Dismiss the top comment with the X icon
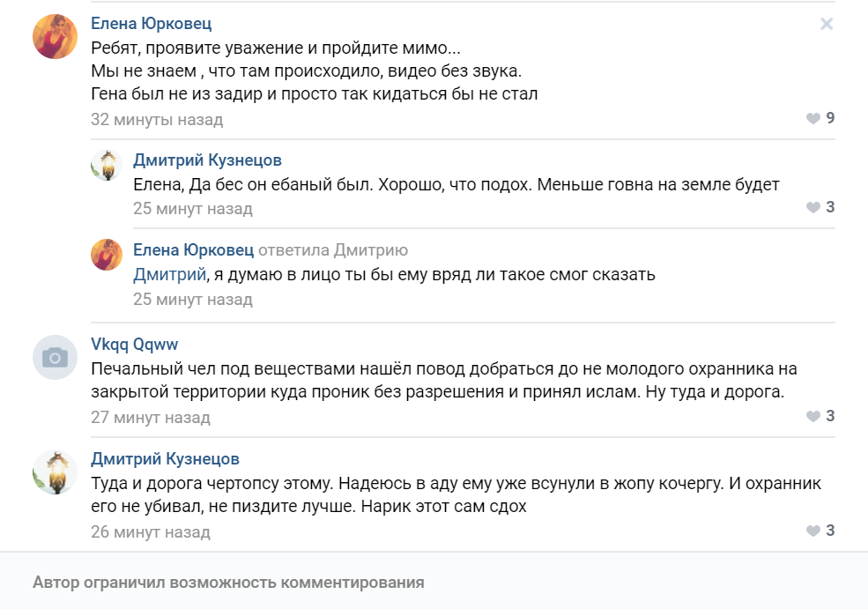The width and height of the screenshot is (868, 609). pos(827,24)
